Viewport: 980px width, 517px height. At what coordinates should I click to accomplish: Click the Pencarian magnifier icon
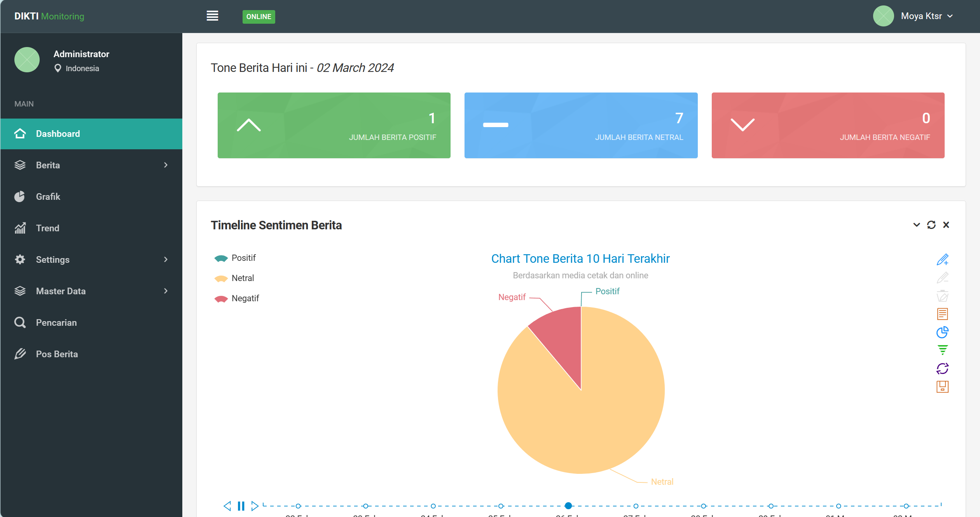20,323
